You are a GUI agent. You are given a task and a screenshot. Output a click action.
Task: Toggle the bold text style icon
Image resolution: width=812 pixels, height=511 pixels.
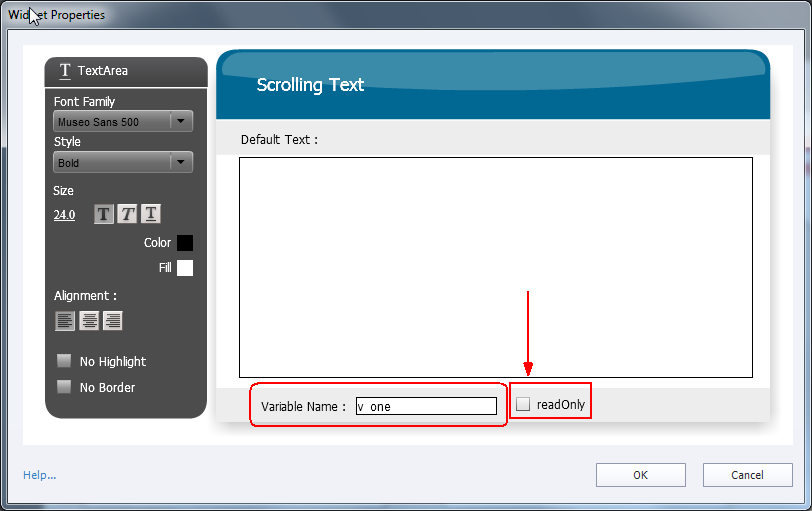(x=104, y=214)
